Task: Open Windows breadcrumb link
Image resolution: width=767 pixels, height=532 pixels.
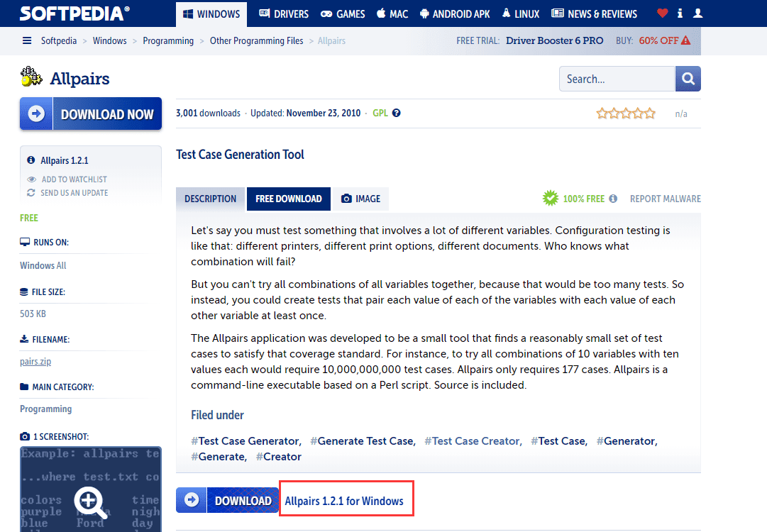Action: 109,40
